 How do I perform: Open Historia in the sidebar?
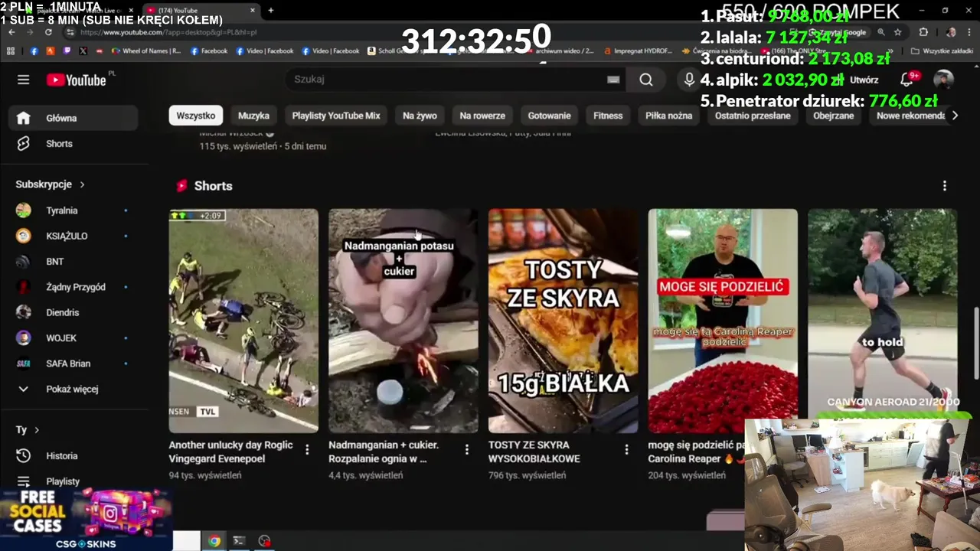point(73,455)
